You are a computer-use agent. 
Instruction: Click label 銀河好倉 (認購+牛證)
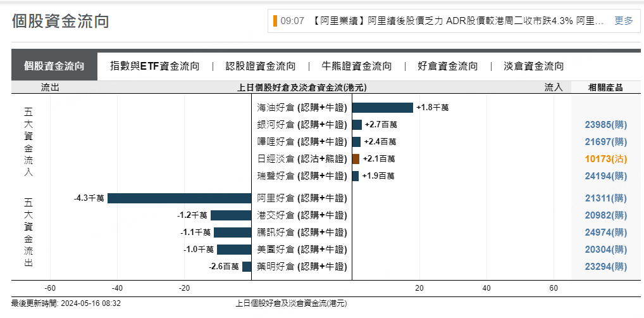[302, 125]
